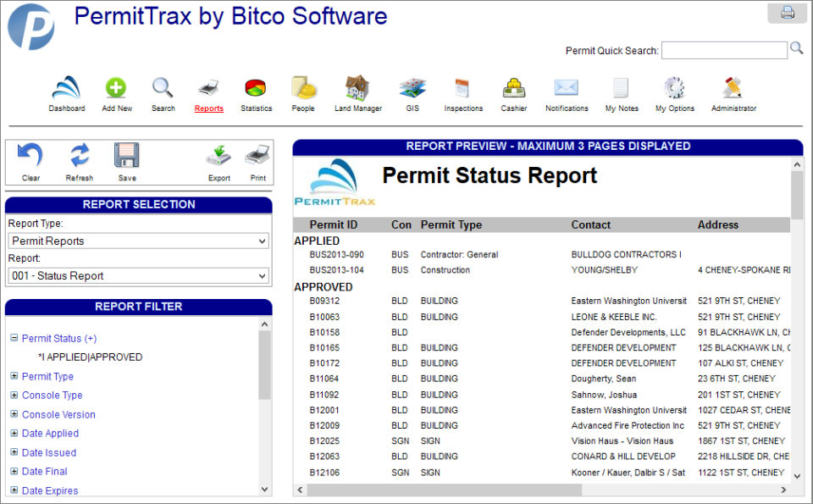Click the preview horizontal scroll right arrow
The height and width of the screenshot is (504, 813).
(x=783, y=490)
